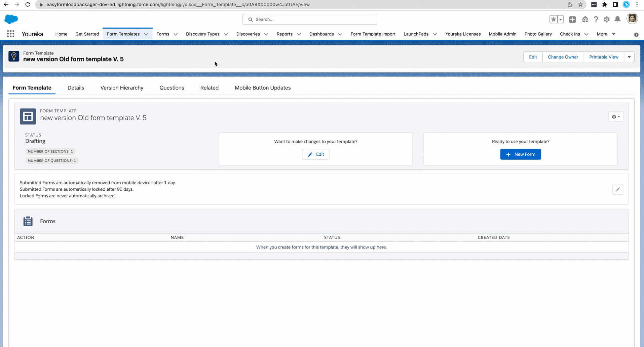Open the Trailhead guidance icon
Image resolution: width=644 pixels, height=347 pixels.
[x=585, y=20]
